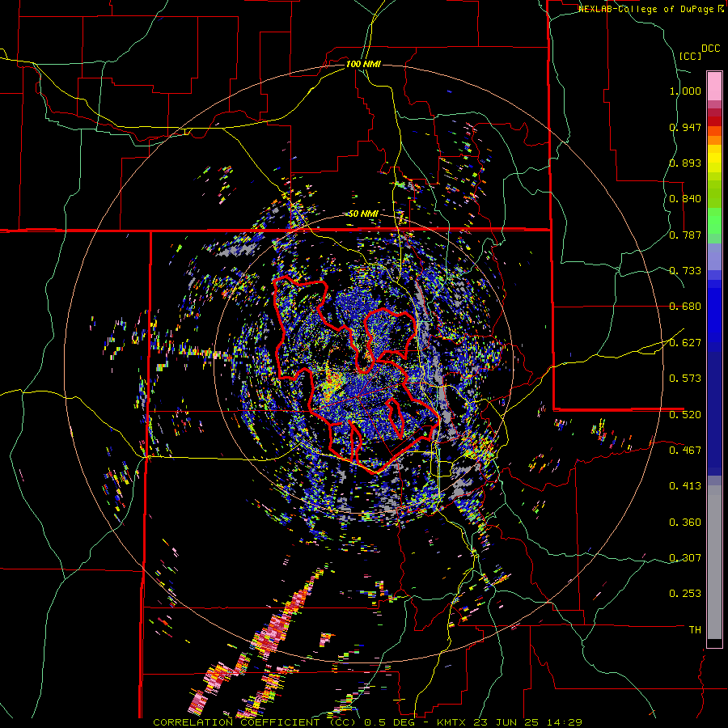
Task: Select the 0.253 legend value
Action: (685, 594)
